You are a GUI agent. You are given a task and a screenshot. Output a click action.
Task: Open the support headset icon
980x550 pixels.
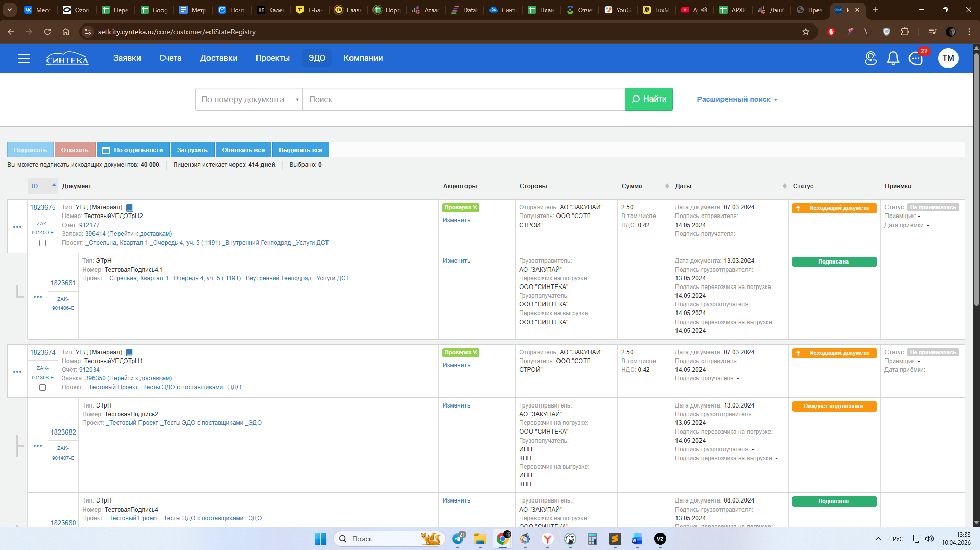pos(871,58)
